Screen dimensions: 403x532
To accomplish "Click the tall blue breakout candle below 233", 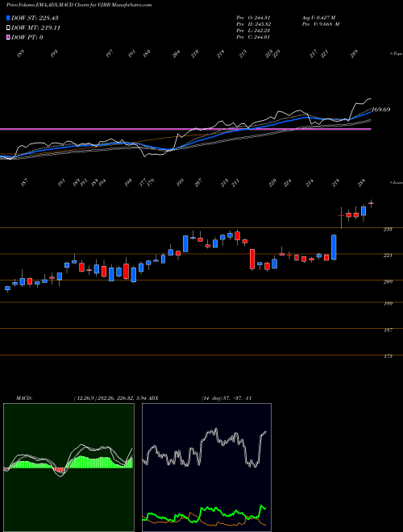I will click(x=334, y=247).
